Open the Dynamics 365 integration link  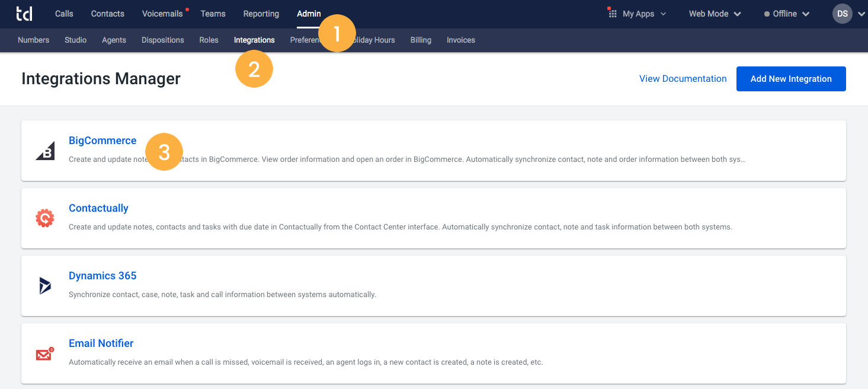103,276
